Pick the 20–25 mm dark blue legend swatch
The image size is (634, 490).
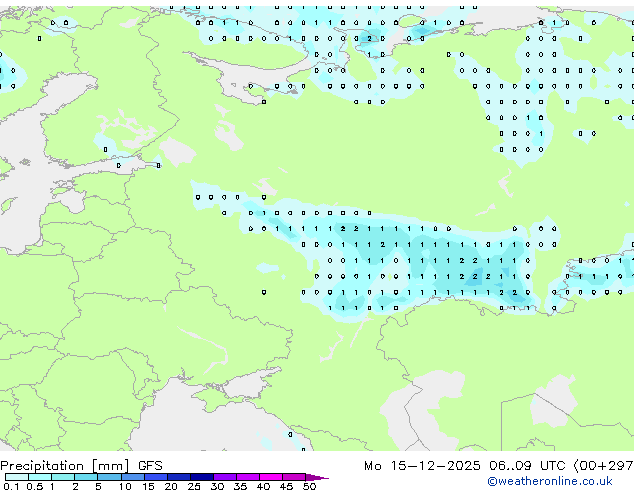pos(179,477)
